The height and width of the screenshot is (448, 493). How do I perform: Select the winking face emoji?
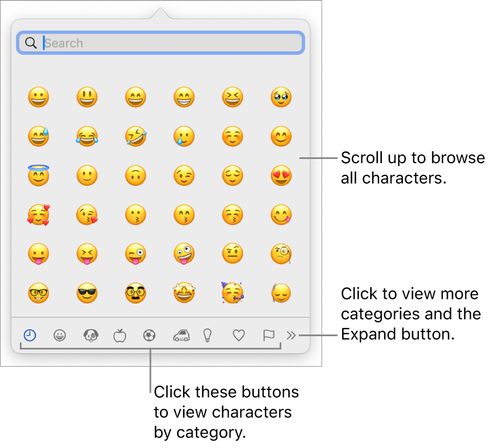pyautogui.click(x=184, y=175)
